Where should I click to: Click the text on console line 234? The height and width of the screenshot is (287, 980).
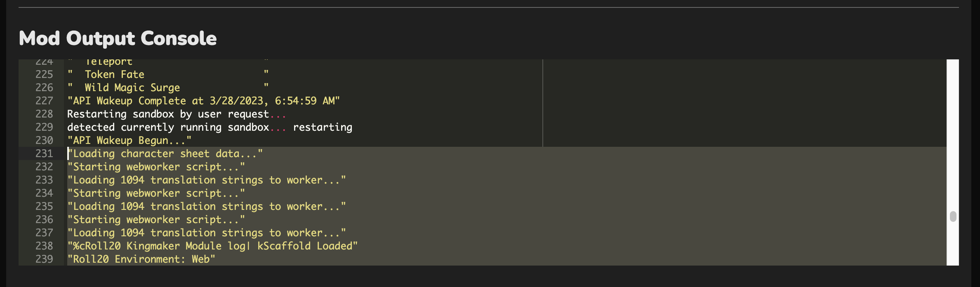156,193
